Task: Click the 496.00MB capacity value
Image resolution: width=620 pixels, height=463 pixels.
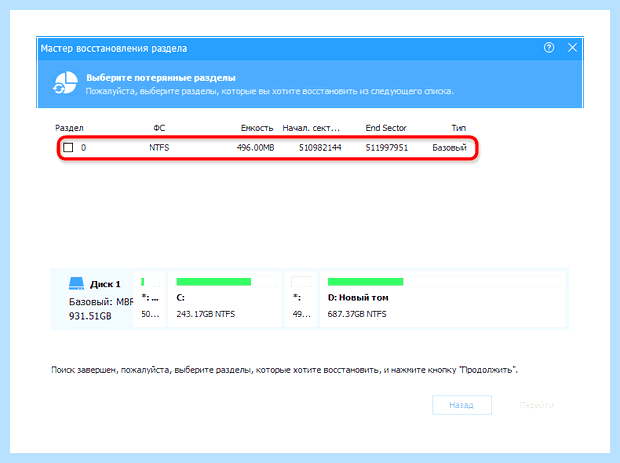Action: (x=255, y=147)
